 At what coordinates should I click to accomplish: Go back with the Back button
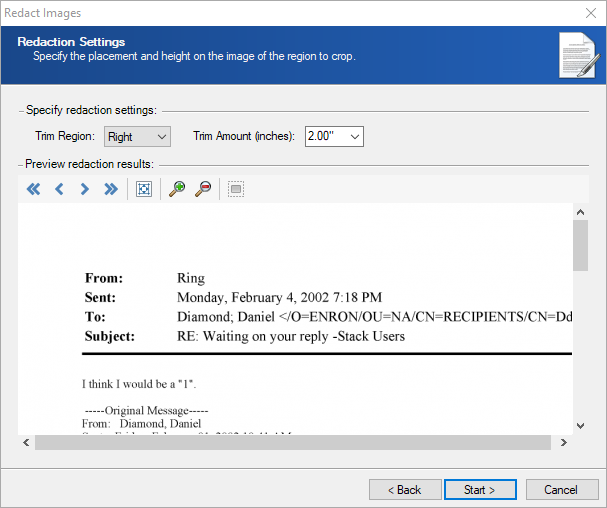(405, 490)
